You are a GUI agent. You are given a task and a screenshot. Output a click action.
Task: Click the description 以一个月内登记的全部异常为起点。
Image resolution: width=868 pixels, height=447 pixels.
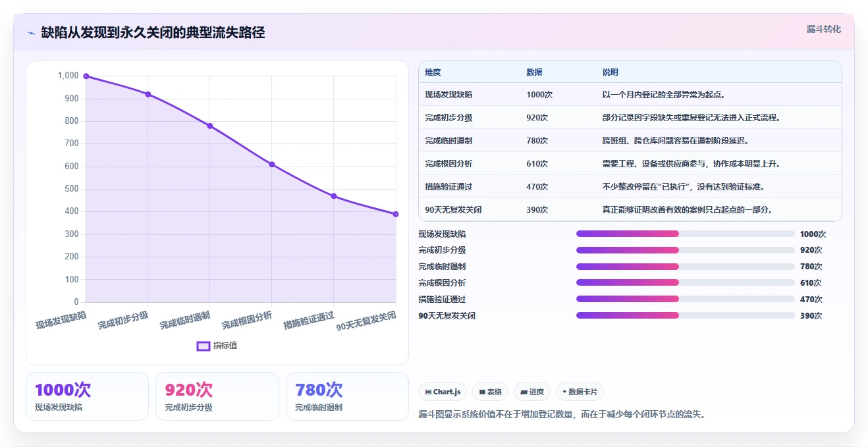[664, 95]
